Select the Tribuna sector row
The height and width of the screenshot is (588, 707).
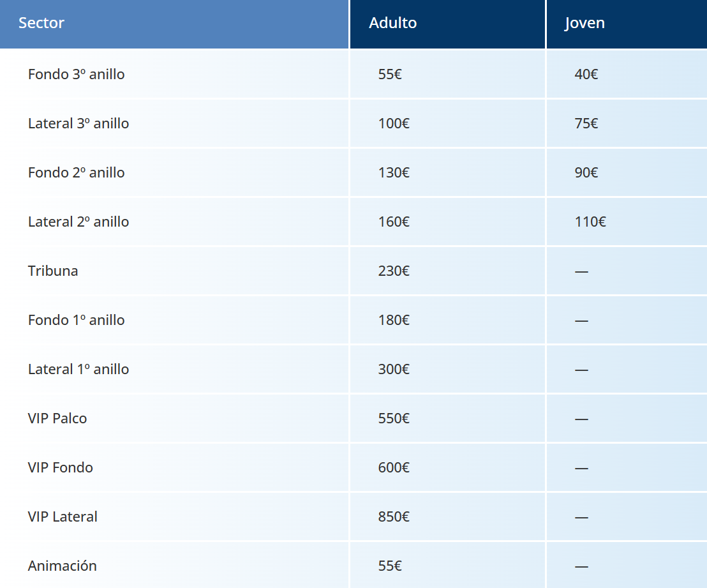(x=353, y=271)
